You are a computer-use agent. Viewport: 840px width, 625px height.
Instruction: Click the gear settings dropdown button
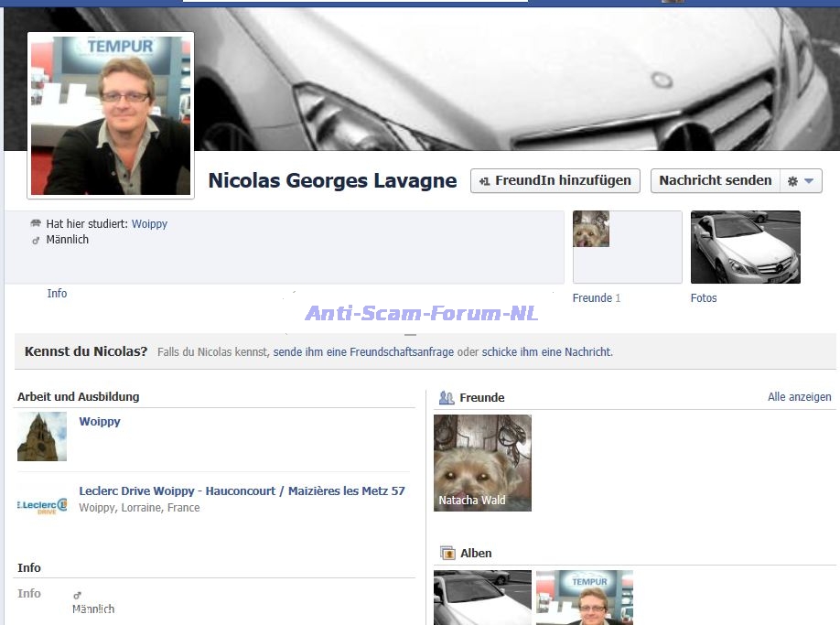tap(801, 181)
